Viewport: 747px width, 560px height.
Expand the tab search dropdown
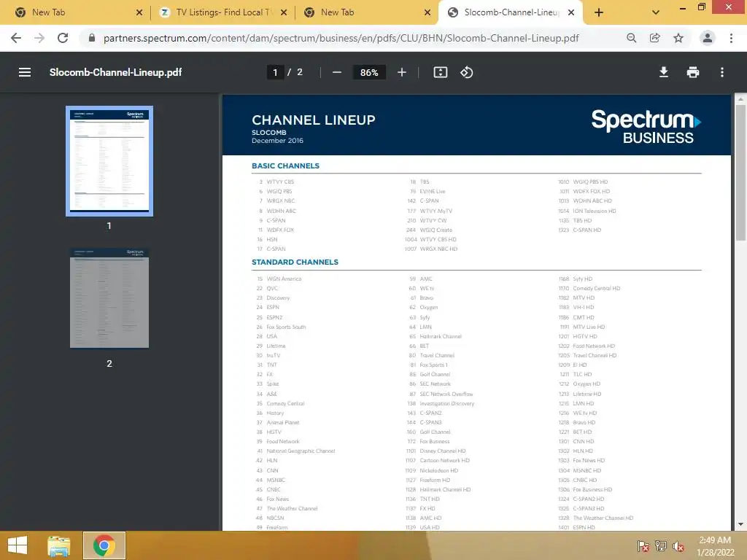[x=656, y=12]
